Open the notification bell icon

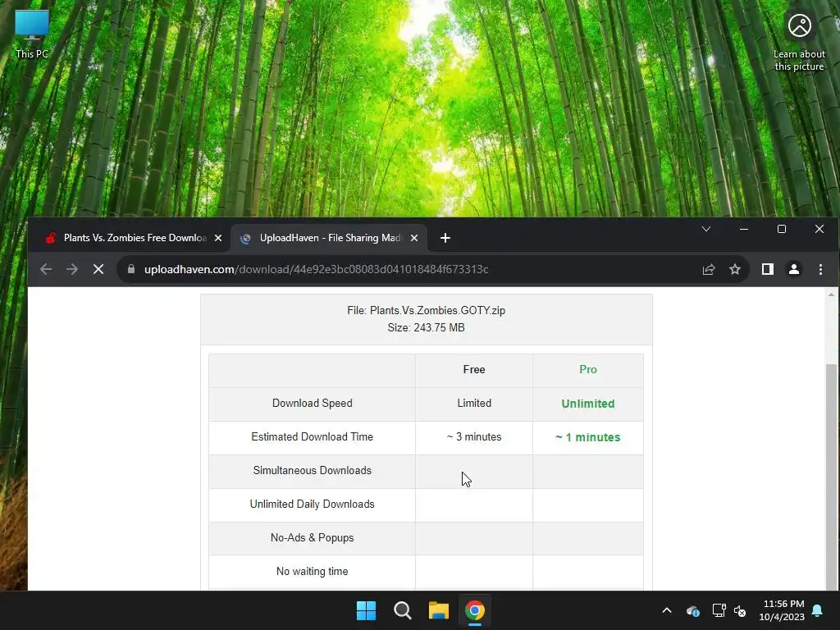818,610
